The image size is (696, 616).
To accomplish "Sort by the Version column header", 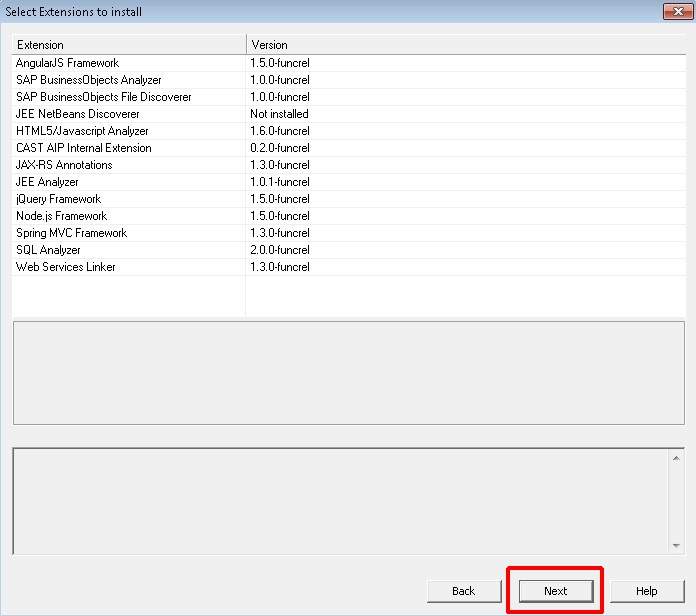I will (466, 45).
